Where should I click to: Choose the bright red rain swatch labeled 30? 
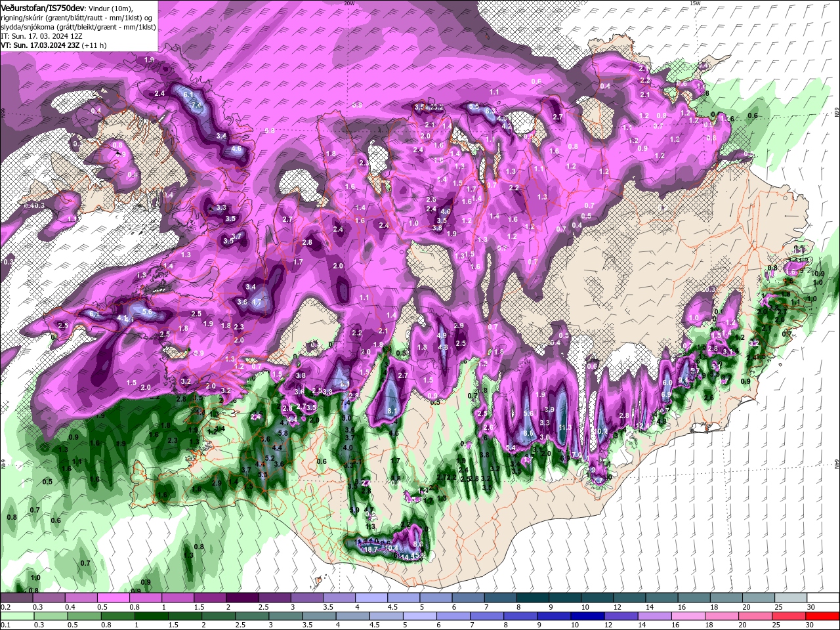coord(824,616)
